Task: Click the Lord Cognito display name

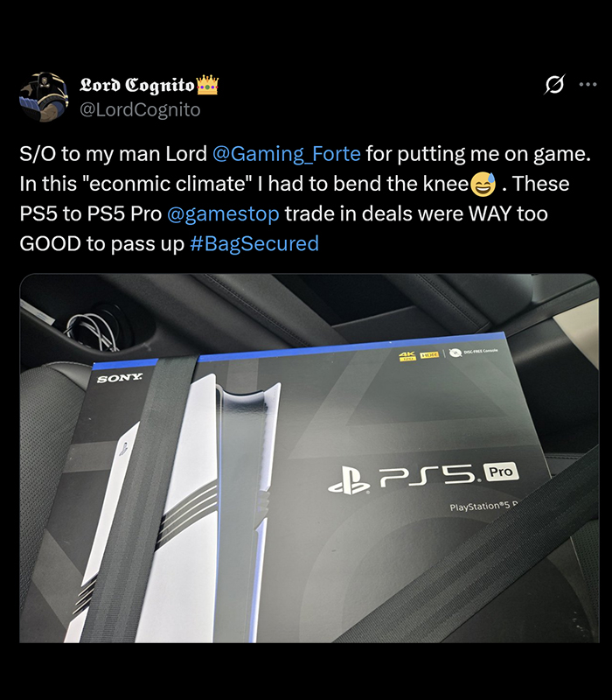Action: 137,85
